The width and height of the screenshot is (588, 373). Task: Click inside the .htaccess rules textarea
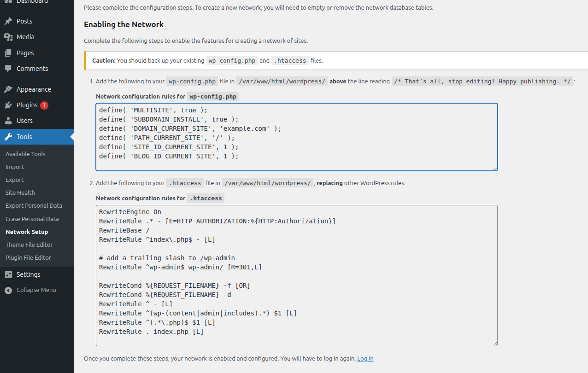[x=297, y=275]
